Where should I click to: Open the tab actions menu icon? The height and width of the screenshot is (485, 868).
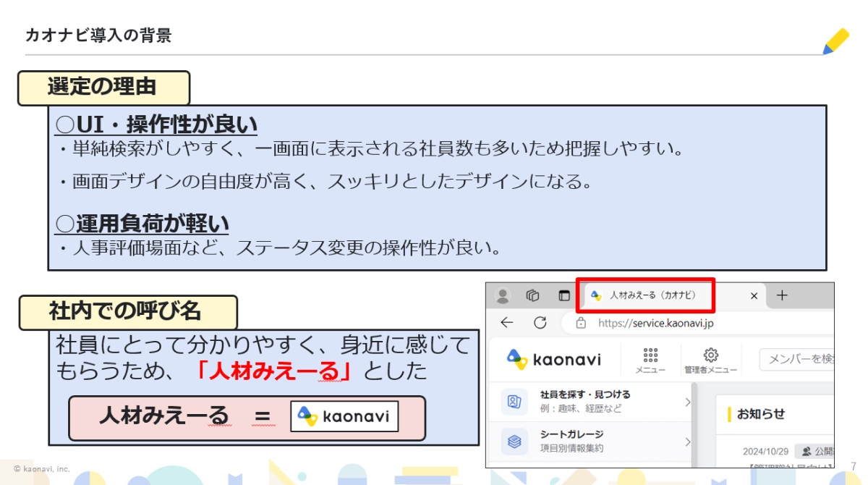coord(564,295)
